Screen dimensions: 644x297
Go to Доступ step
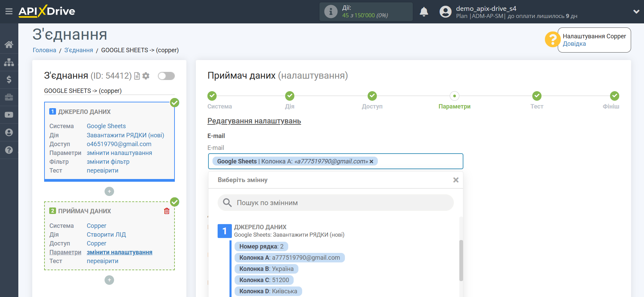point(372,96)
